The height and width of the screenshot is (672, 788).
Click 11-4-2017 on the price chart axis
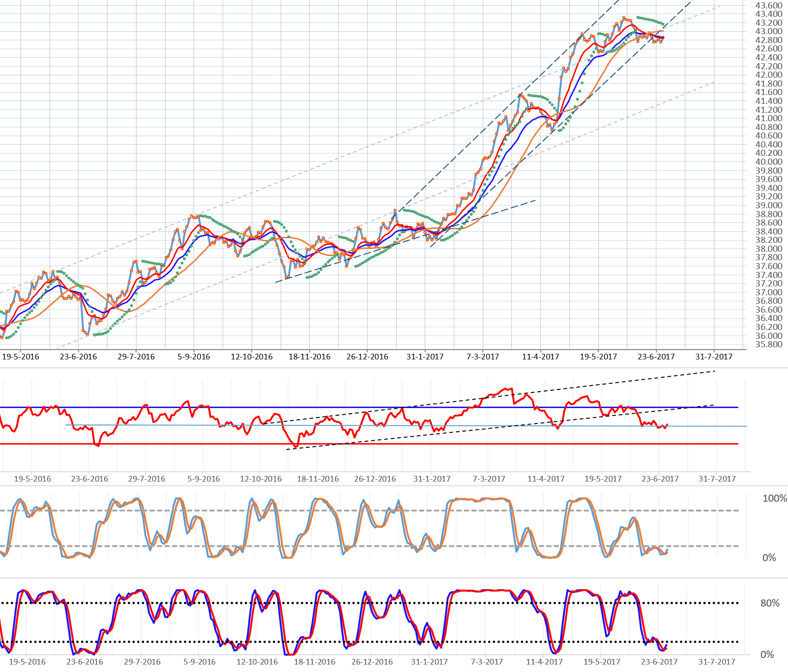(x=540, y=357)
